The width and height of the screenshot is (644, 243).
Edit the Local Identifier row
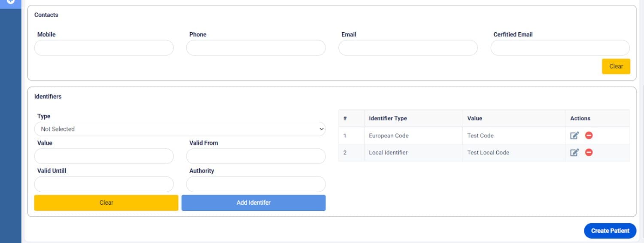coord(574,152)
